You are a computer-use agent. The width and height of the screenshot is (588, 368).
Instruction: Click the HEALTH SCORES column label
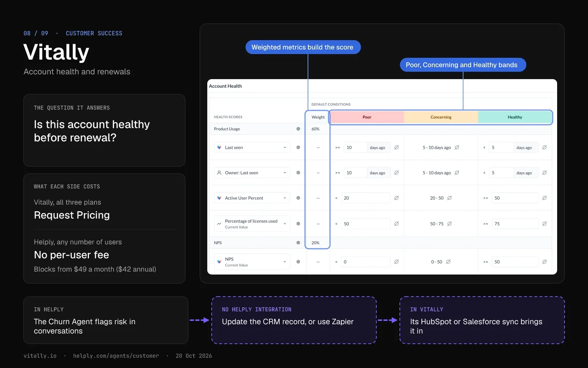click(x=228, y=117)
